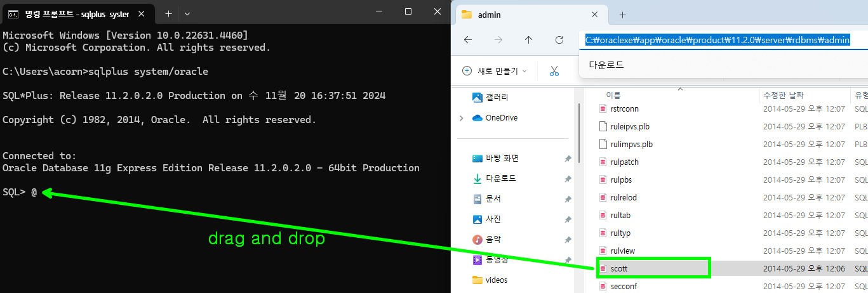This screenshot has width=868, height=293.
Task: Open the videos folder in the sidebar
Action: pyautogui.click(x=490, y=280)
